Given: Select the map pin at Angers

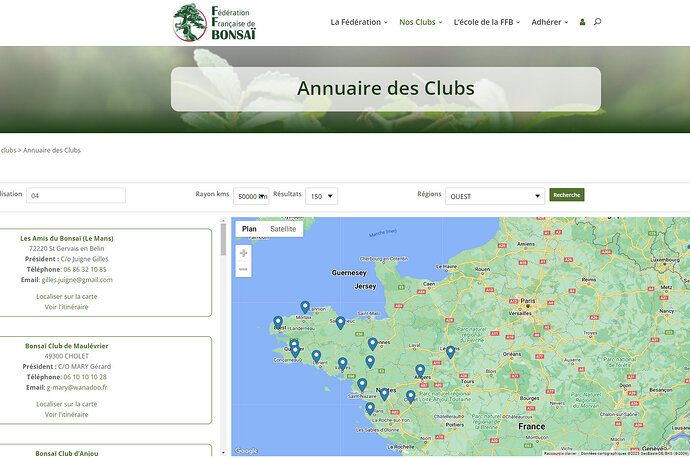Looking at the screenshot, I should tap(420, 370).
